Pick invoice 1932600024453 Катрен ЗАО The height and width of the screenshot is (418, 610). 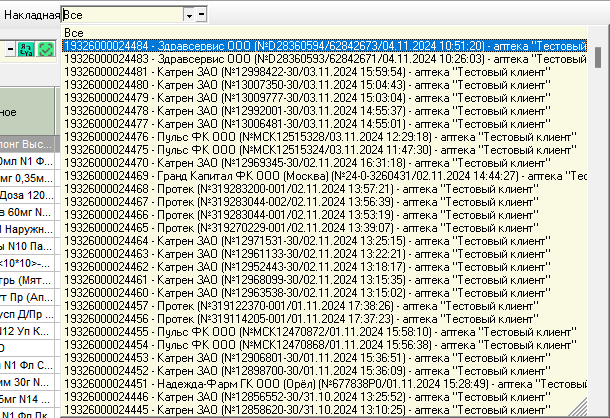click(324, 358)
